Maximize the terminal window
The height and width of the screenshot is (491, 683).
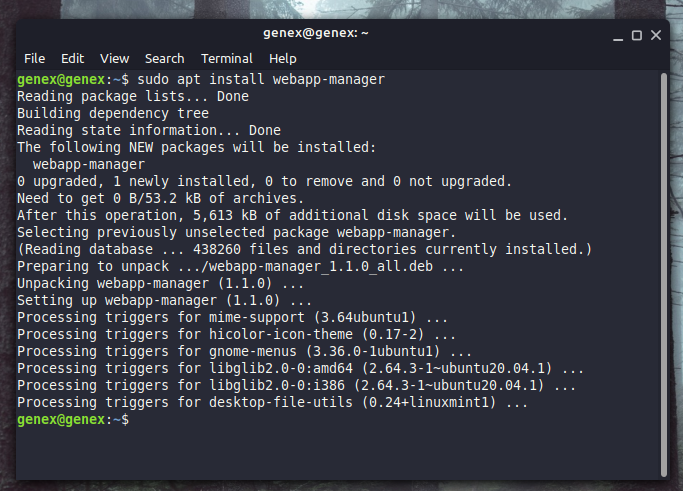[x=637, y=35]
